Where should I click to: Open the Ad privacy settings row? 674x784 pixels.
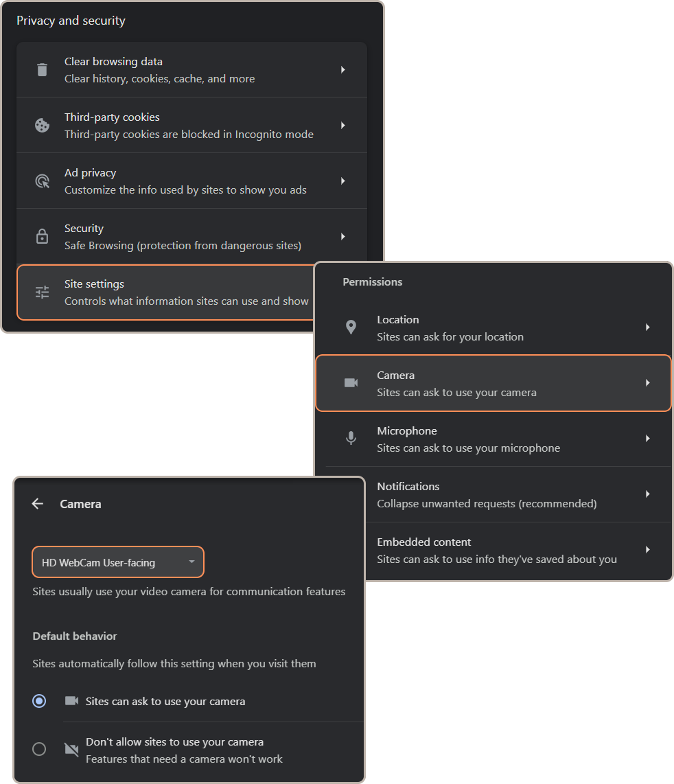185,181
